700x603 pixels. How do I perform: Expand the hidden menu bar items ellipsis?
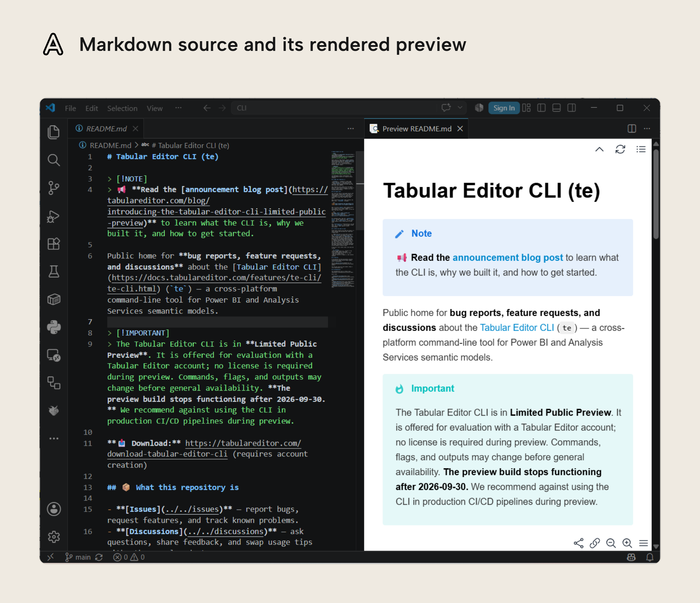coord(178,108)
